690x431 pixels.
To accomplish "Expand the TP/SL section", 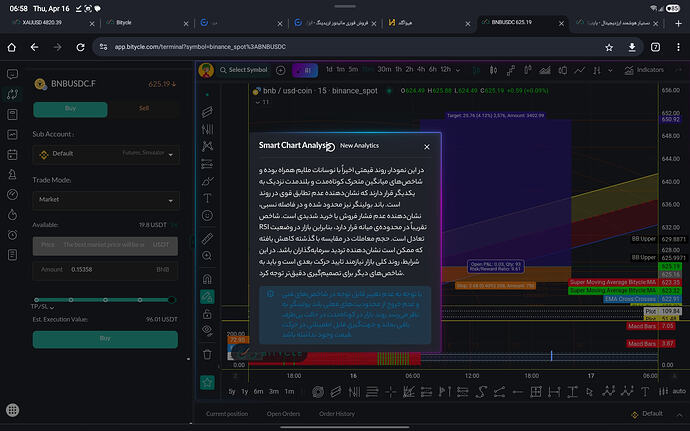I will tap(42, 306).
